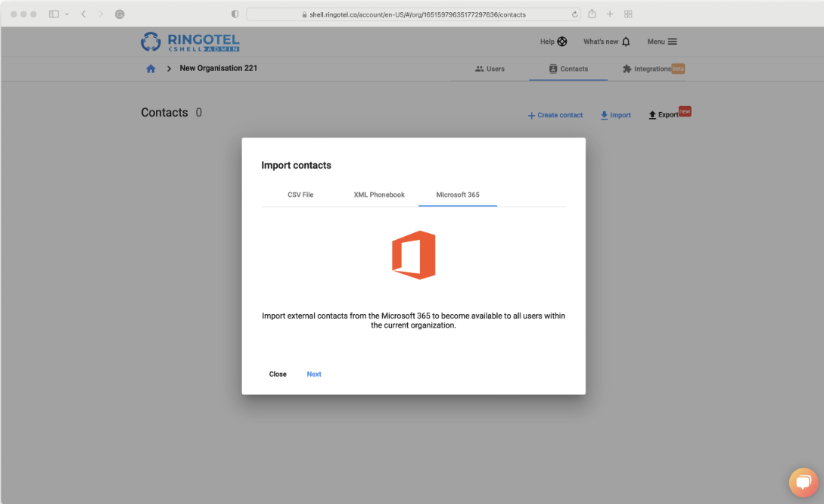Viewport: 824px width, 504px height.
Task: Switch to the Contacts tab
Action: tap(568, 69)
